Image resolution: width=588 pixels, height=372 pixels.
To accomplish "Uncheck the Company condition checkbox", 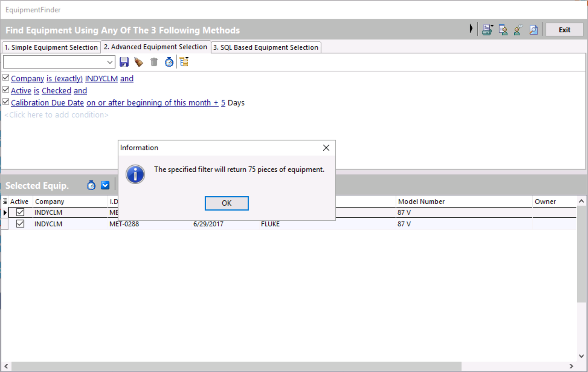I will coord(6,78).
